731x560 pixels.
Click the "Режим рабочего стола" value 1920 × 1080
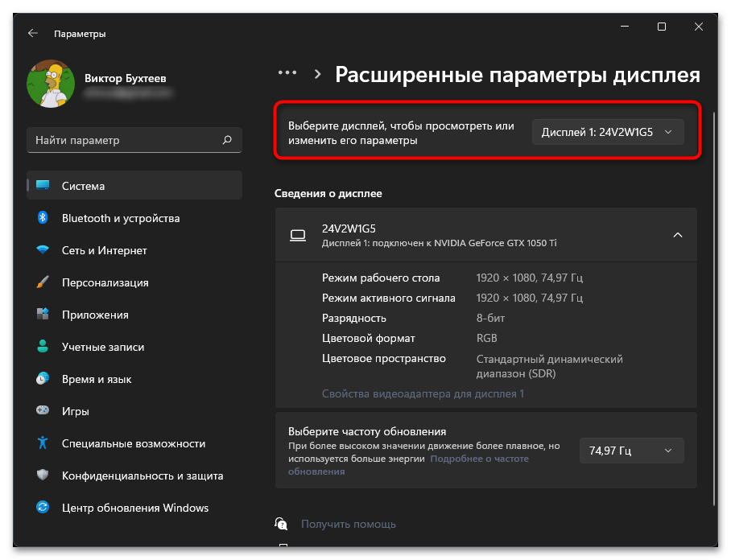tap(529, 278)
